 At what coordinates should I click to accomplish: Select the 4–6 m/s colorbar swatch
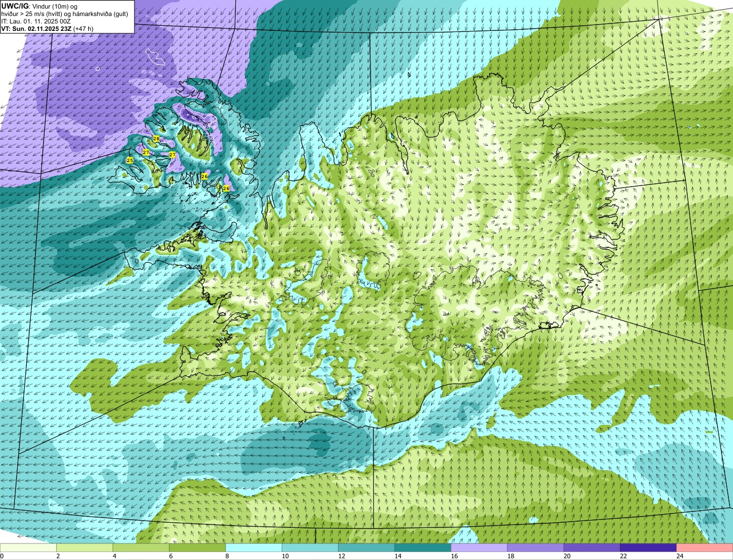(141, 548)
